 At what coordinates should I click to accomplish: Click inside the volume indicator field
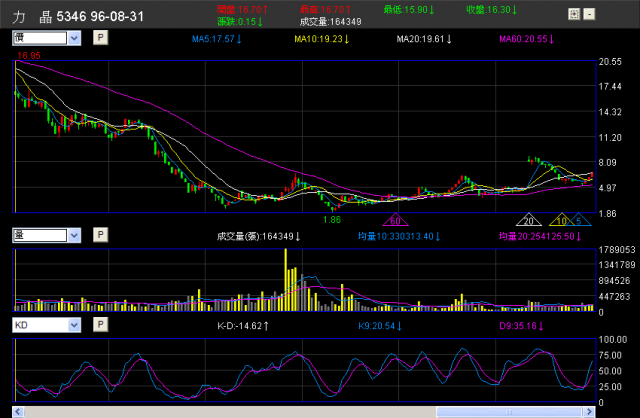pos(40,235)
